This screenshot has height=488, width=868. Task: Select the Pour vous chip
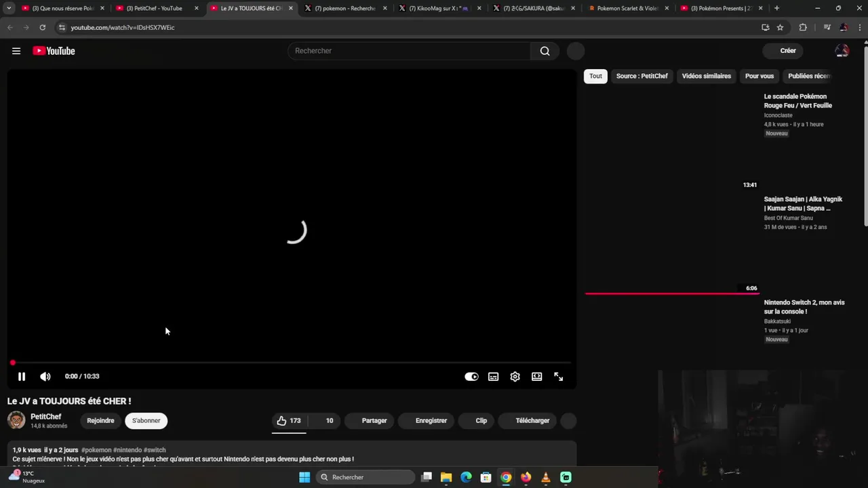(x=759, y=76)
